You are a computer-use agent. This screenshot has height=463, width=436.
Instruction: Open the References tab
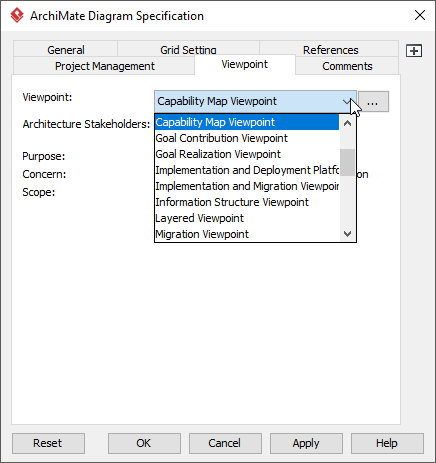pos(330,49)
